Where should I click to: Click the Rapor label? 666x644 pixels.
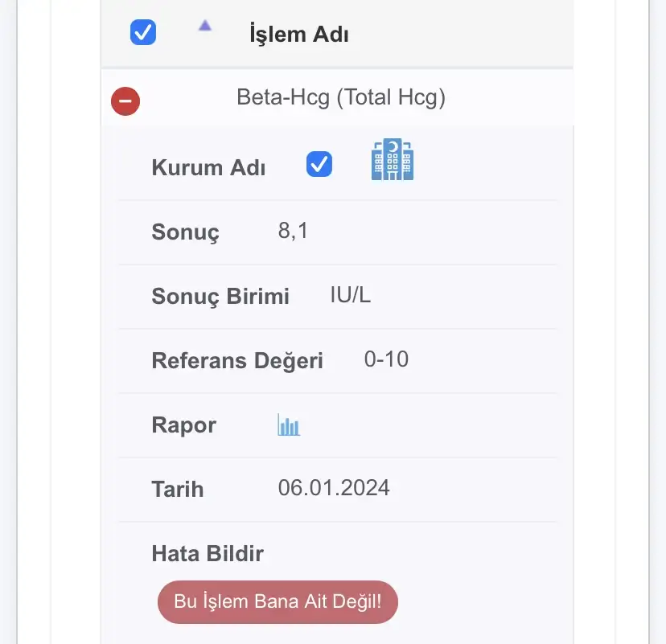(184, 425)
